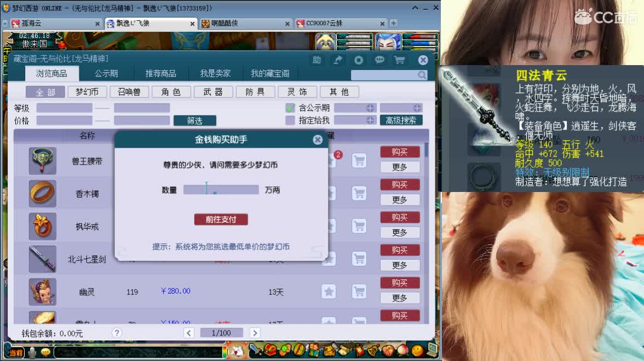Click the 香木镯 item thumbnail
Viewport: 644px width, 361px height.
(x=42, y=194)
